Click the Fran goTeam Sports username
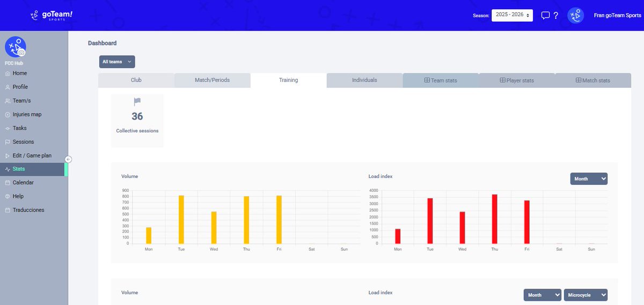Image resolution: width=644 pixels, height=305 pixels. tap(617, 16)
